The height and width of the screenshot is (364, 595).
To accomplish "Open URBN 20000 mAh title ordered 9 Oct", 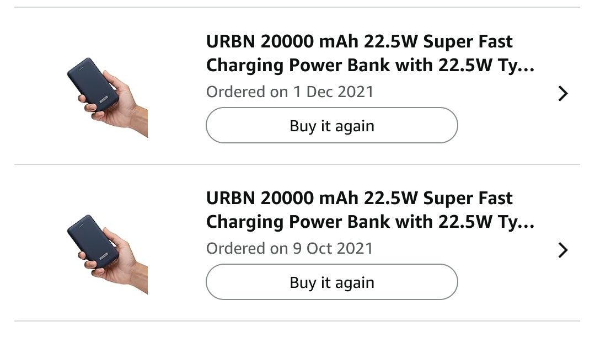I will 371,210.
